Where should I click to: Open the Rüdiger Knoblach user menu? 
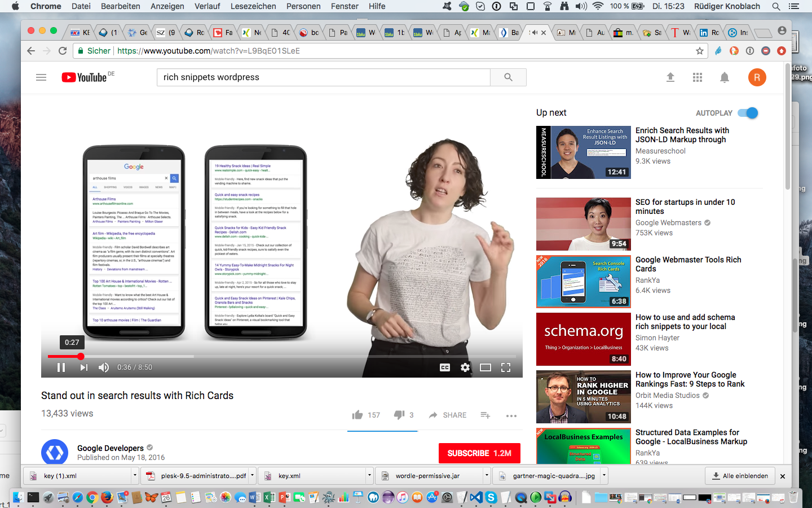(x=726, y=6)
